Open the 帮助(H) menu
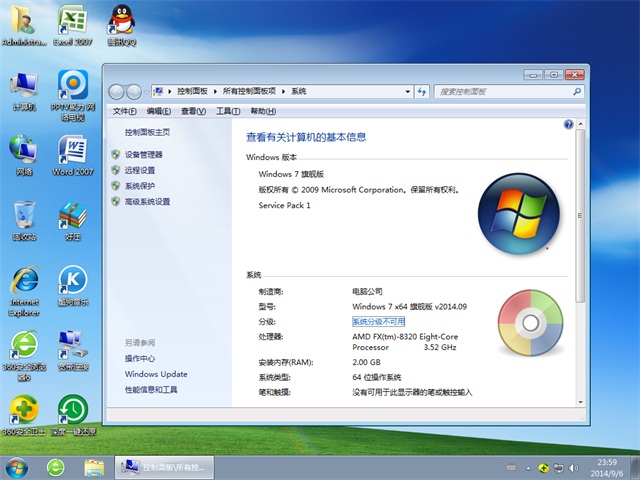Screen dimensions: 640x480 coord(263,111)
